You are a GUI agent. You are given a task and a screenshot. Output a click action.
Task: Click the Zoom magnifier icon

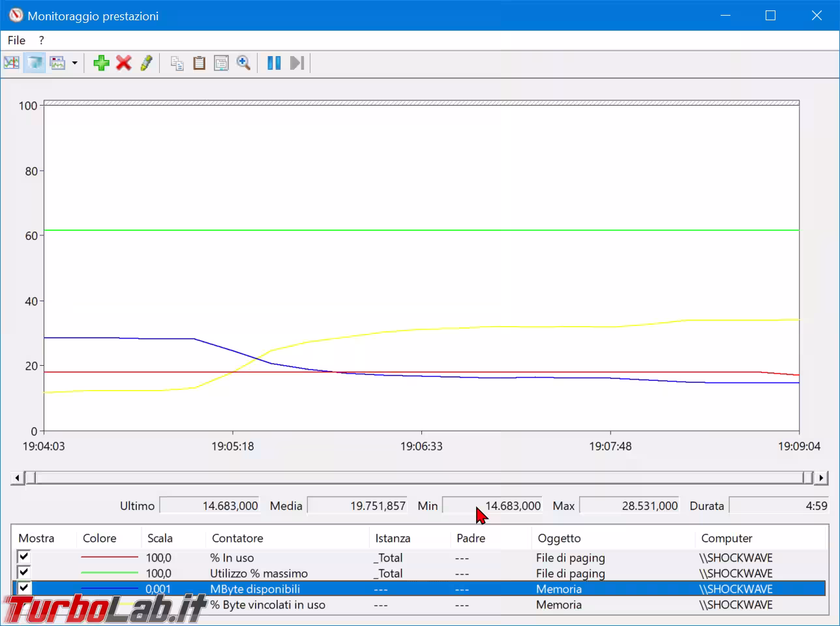243,63
